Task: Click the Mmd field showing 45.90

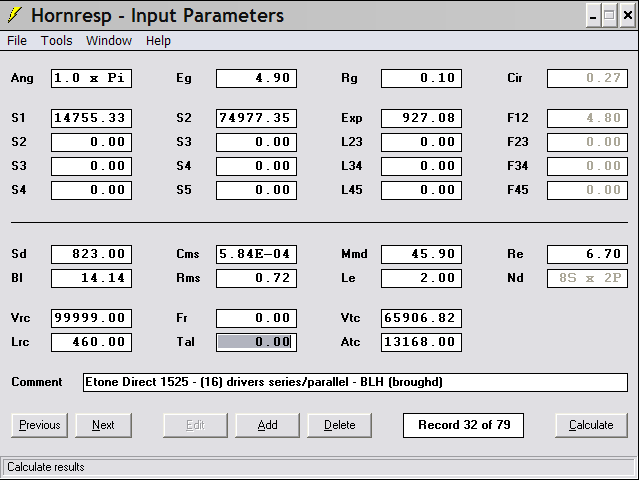Action: [421, 254]
